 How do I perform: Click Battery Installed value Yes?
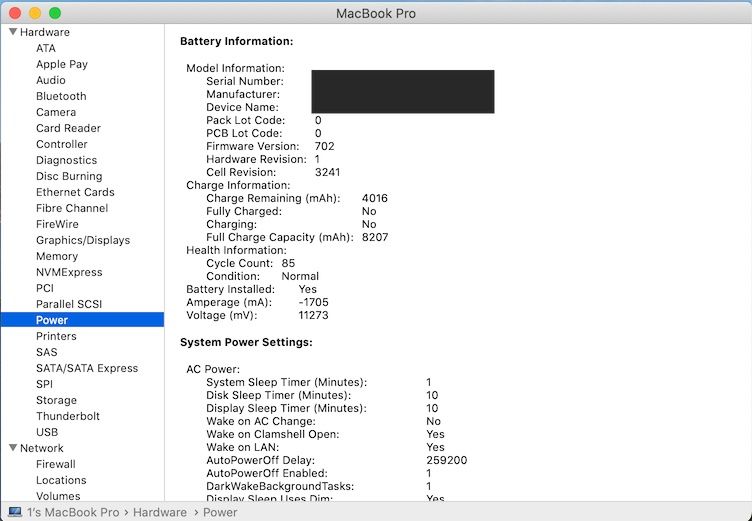pyautogui.click(x=307, y=289)
